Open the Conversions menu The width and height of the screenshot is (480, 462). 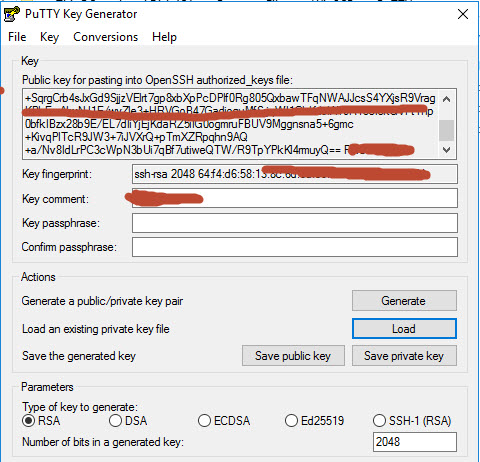(106, 37)
